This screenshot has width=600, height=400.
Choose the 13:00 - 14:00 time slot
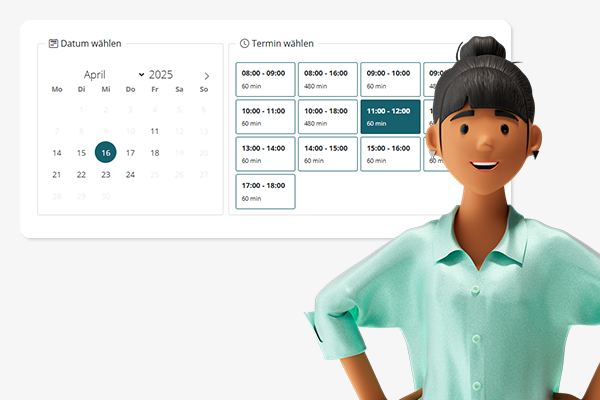point(266,154)
